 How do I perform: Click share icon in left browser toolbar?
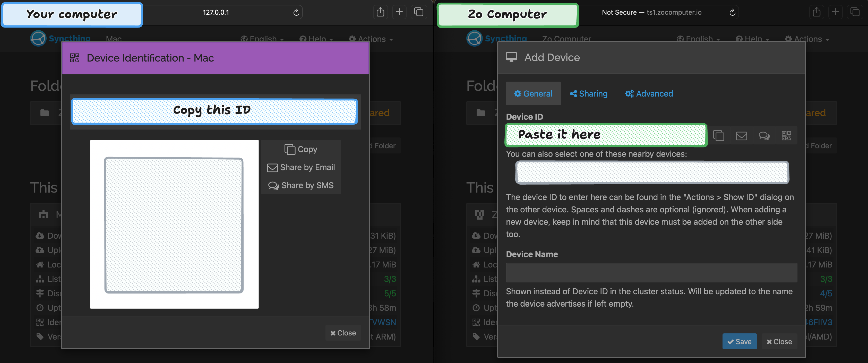380,12
